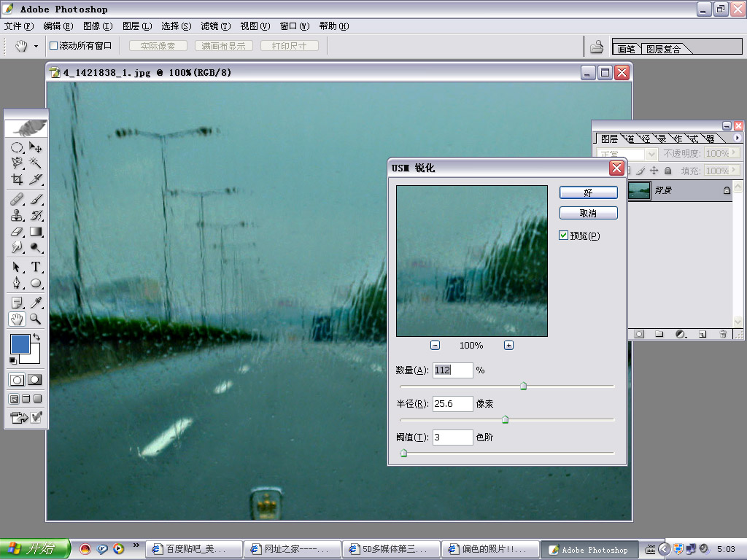Select the Gradient tool
Screen dimensions: 747x560
35,231
